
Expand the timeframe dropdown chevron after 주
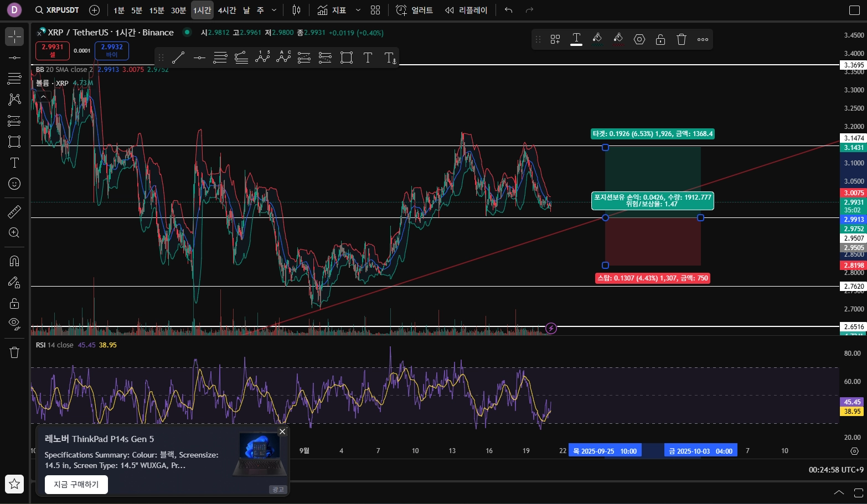tap(274, 10)
